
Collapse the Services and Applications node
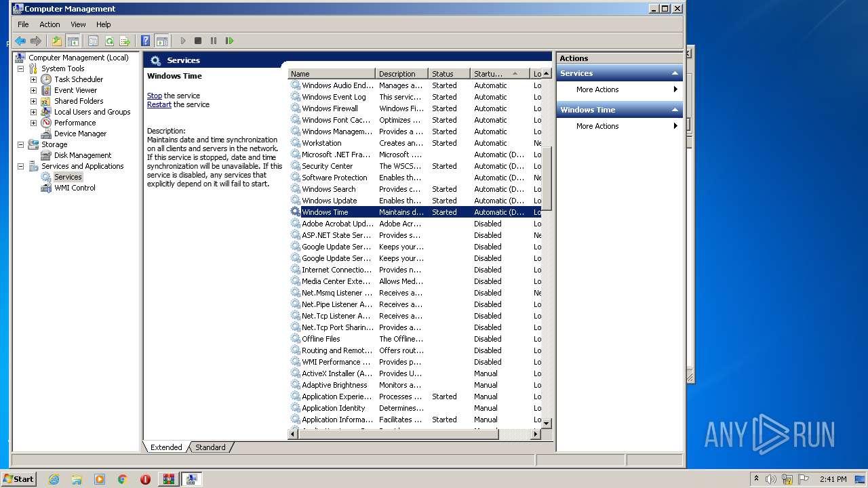click(x=20, y=166)
